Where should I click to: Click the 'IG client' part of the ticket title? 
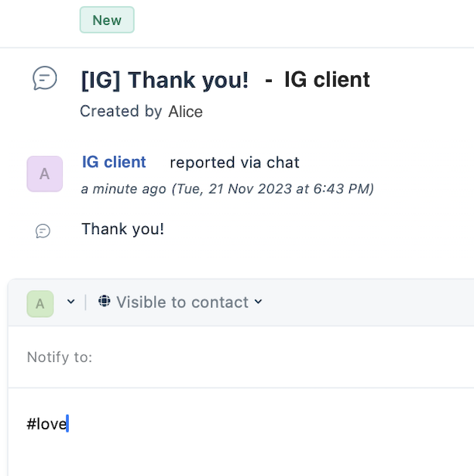tap(327, 80)
